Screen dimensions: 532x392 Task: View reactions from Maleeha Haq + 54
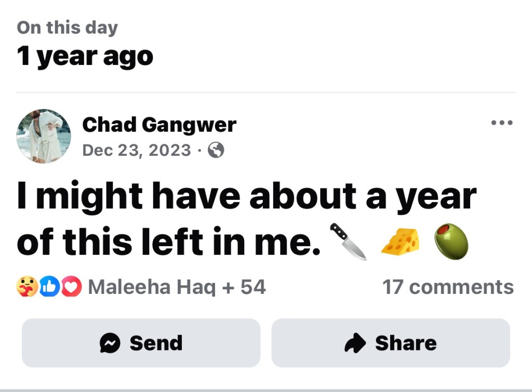177,287
